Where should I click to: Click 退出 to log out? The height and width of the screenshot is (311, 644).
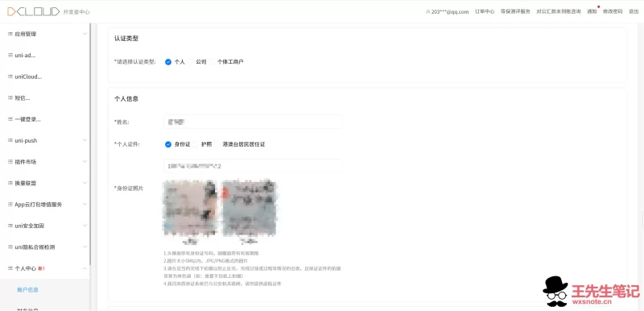634,11
